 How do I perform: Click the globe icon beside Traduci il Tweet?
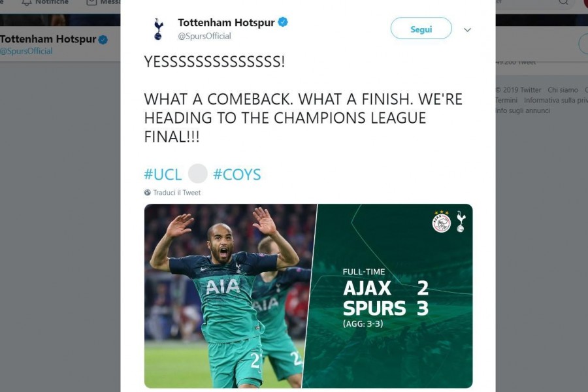click(148, 193)
